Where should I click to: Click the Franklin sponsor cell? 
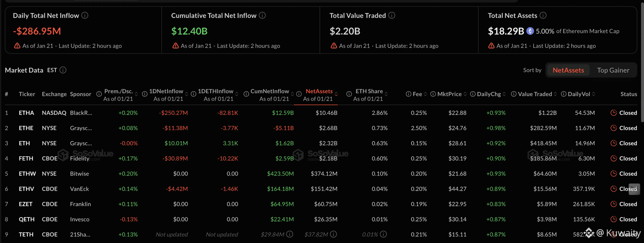(x=80, y=204)
